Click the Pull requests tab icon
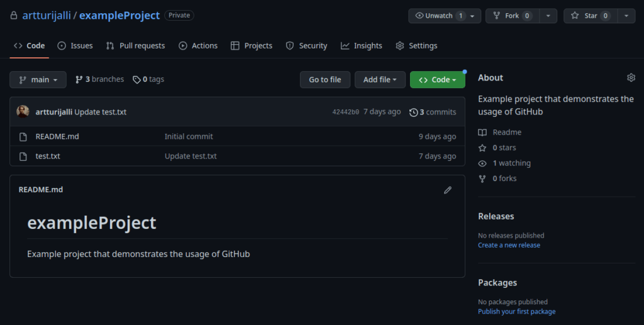The width and height of the screenshot is (644, 325). [110, 46]
